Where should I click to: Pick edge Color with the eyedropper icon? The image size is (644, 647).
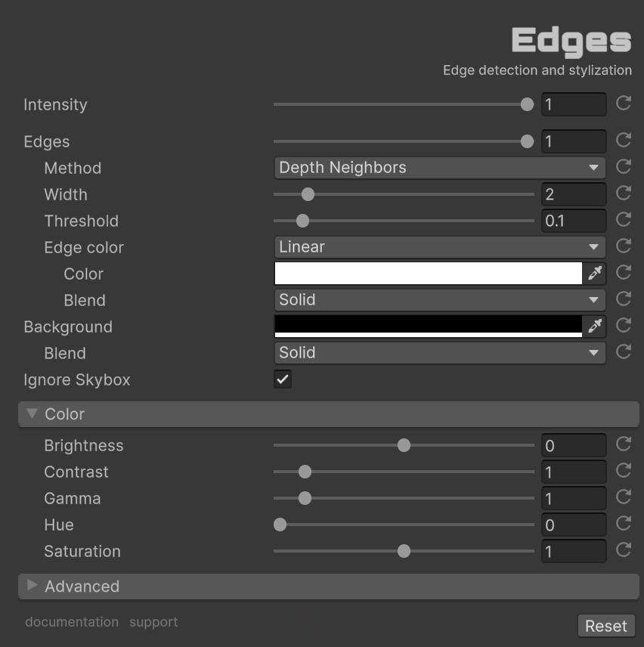coord(595,273)
